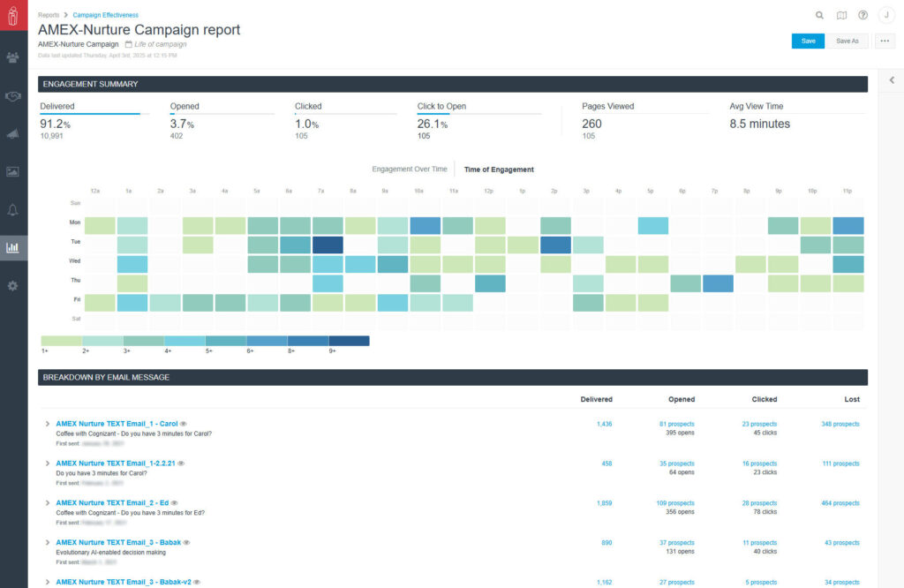Click the 9+ darkest legend swatch
This screenshot has width=904, height=588.
click(x=349, y=341)
